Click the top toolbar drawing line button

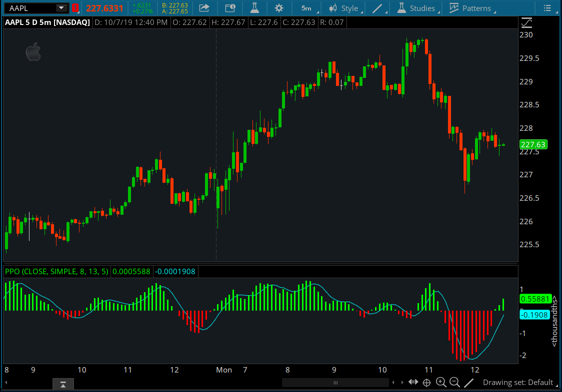coord(378,8)
